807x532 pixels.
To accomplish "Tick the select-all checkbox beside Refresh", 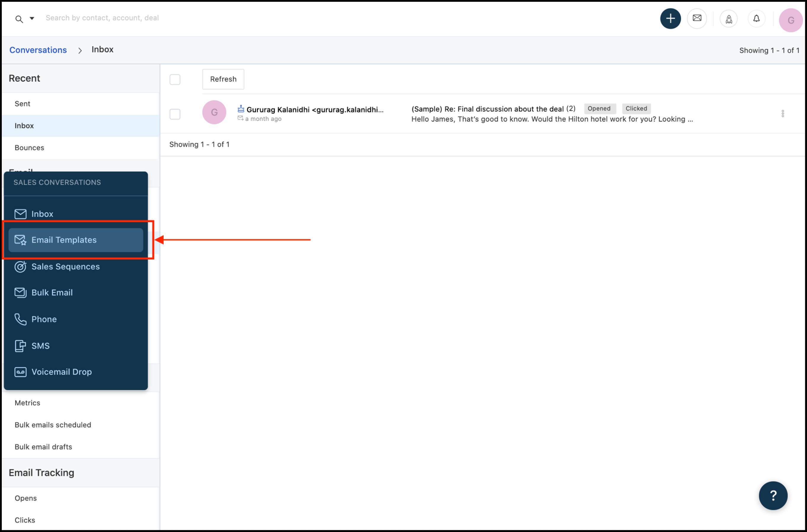I will coord(175,79).
